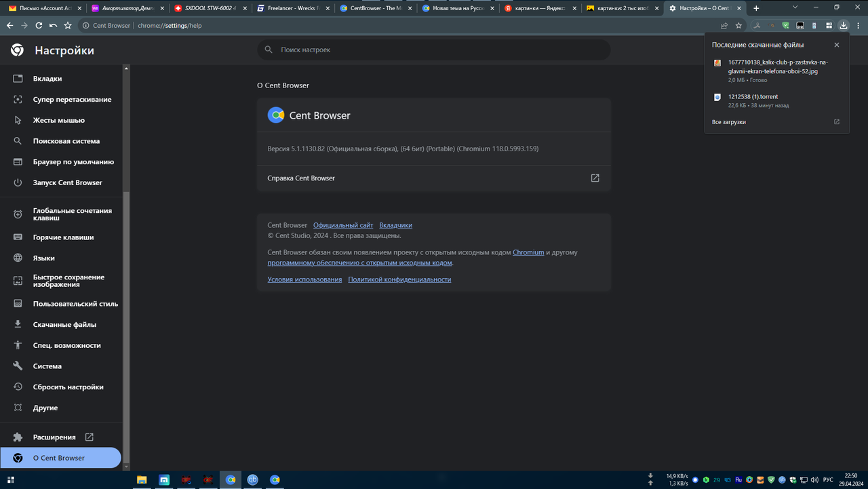Switch to the 'Новая тема на Русс' tab

(x=458, y=8)
